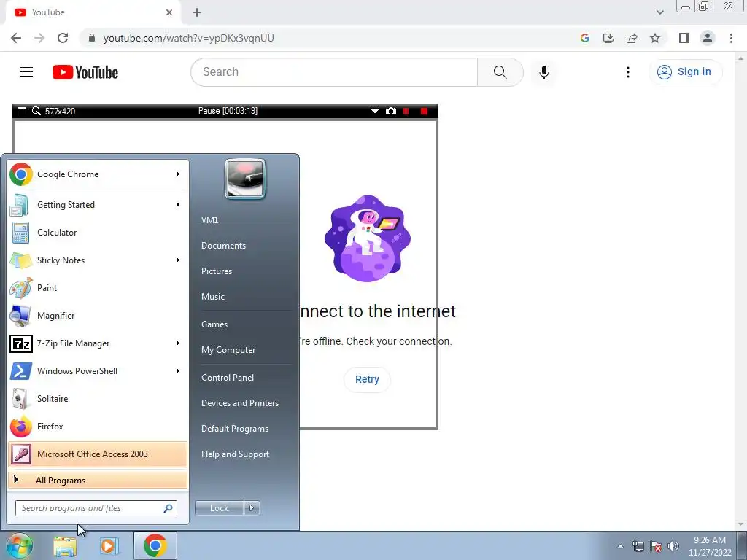Show hidden tray icons arrow
This screenshot has height=560, width=747.
pyautogui.click(x=620, y=546)
